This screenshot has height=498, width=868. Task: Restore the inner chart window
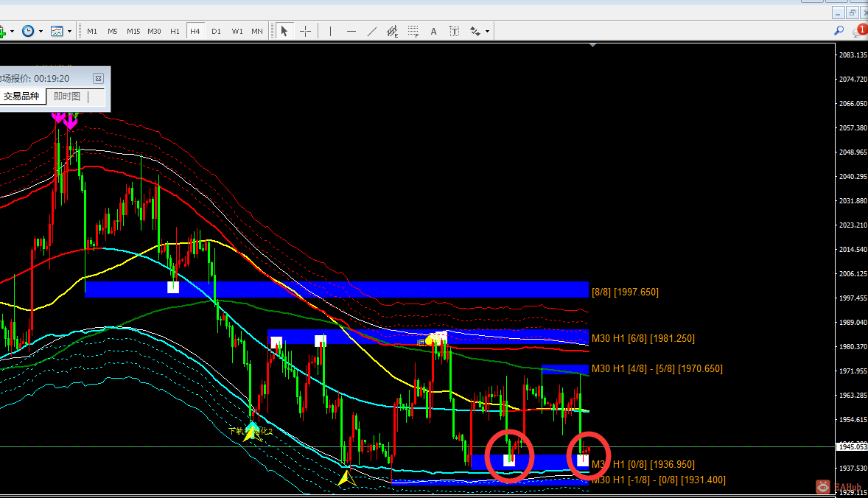853,13
